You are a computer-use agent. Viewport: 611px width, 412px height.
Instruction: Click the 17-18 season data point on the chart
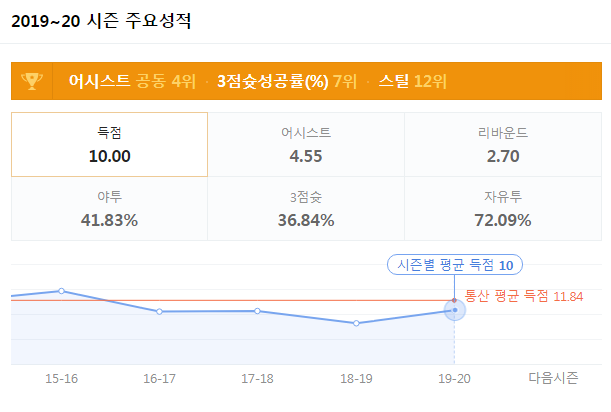click(258, 311)
